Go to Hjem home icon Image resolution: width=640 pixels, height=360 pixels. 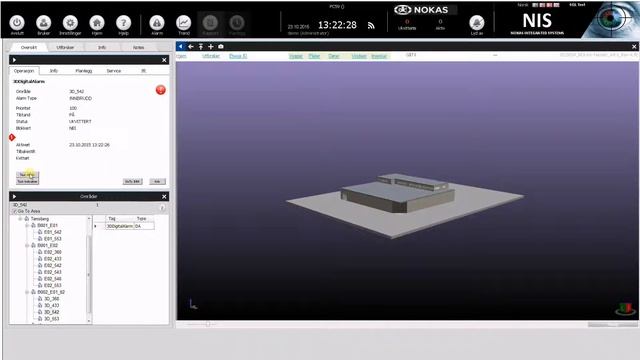point(97,23)
